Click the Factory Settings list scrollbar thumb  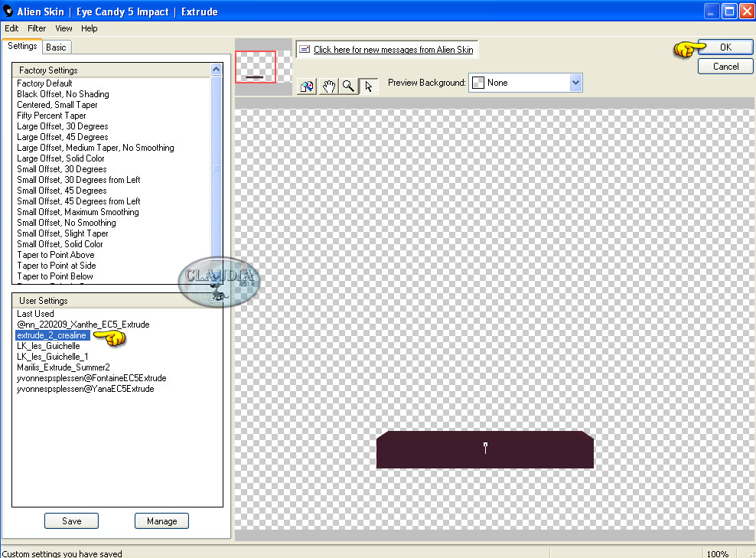(x=217, y=169)
